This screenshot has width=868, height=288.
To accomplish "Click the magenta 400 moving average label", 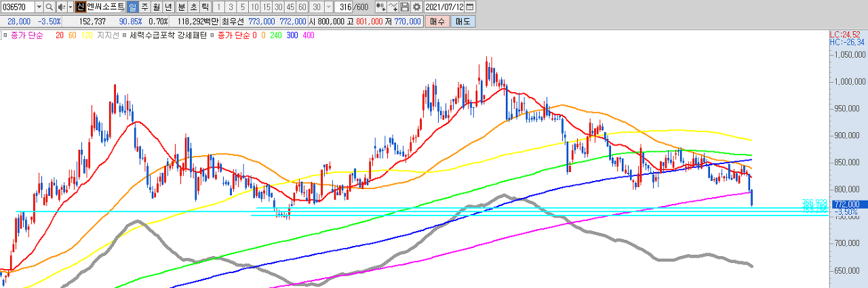I will coord(309,35).
